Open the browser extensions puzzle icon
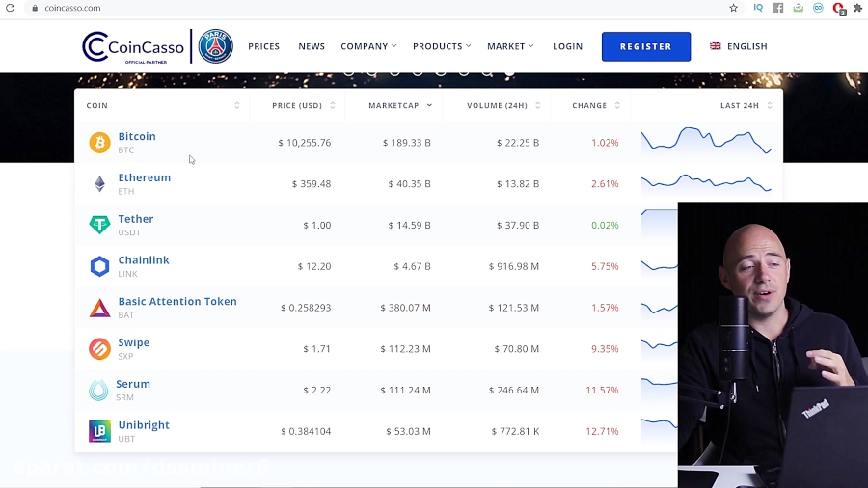This screenshot has width=868, height=488. (x=858, y=8)
